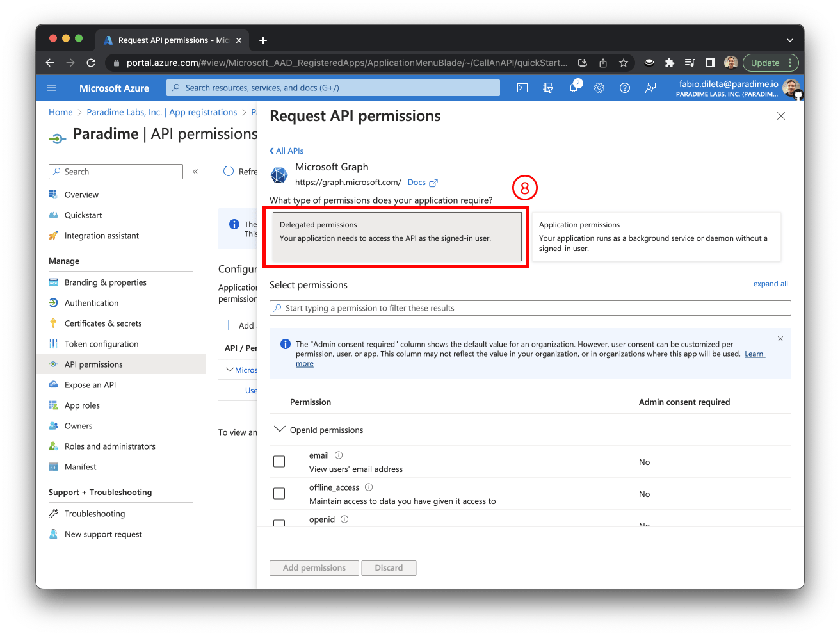Click the browser profile avatar
Viewport: 840px width, 636px height.
coord(731,63)
